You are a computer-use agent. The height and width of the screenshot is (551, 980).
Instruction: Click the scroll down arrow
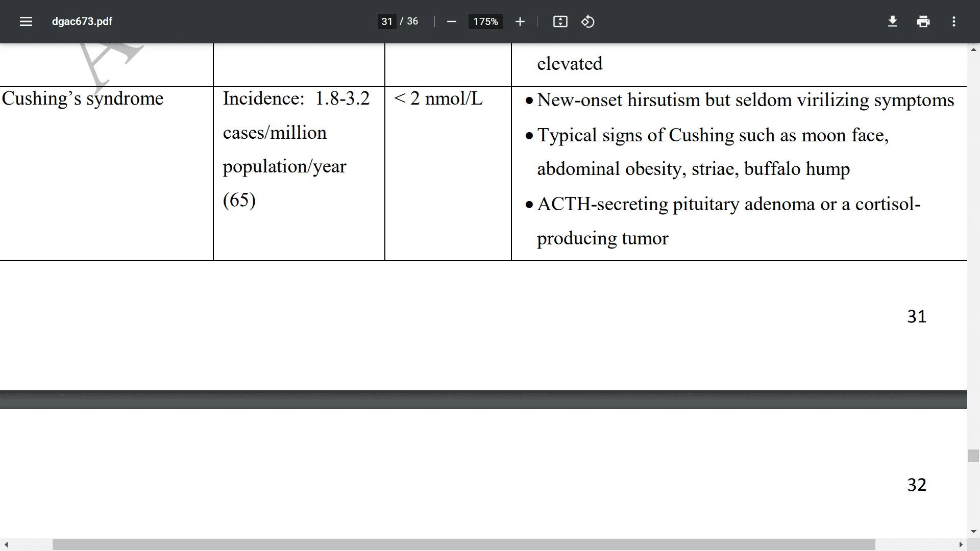[x=973, y=532]
